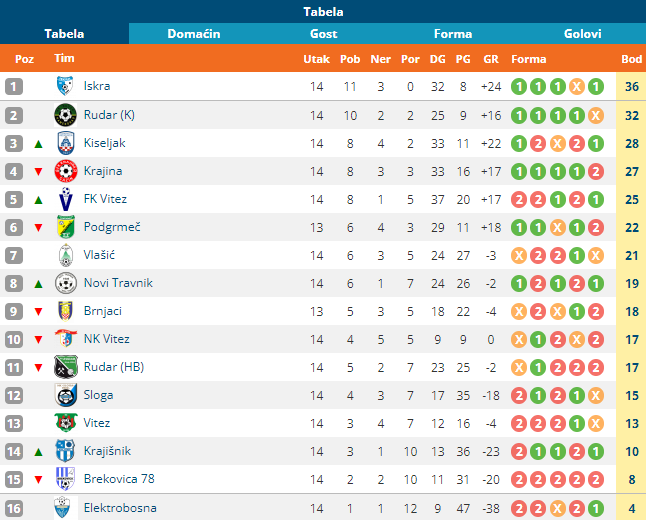The height and width of the screenshot is (520, 646).
Task: Click the Krajišnik blue striped crest
Action: tap(65, 451)
